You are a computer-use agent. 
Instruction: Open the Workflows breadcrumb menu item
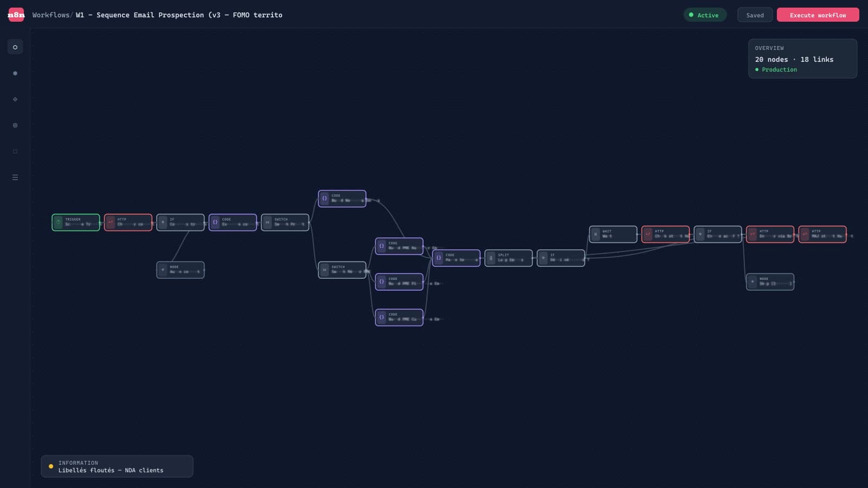[x=49, y=15]
